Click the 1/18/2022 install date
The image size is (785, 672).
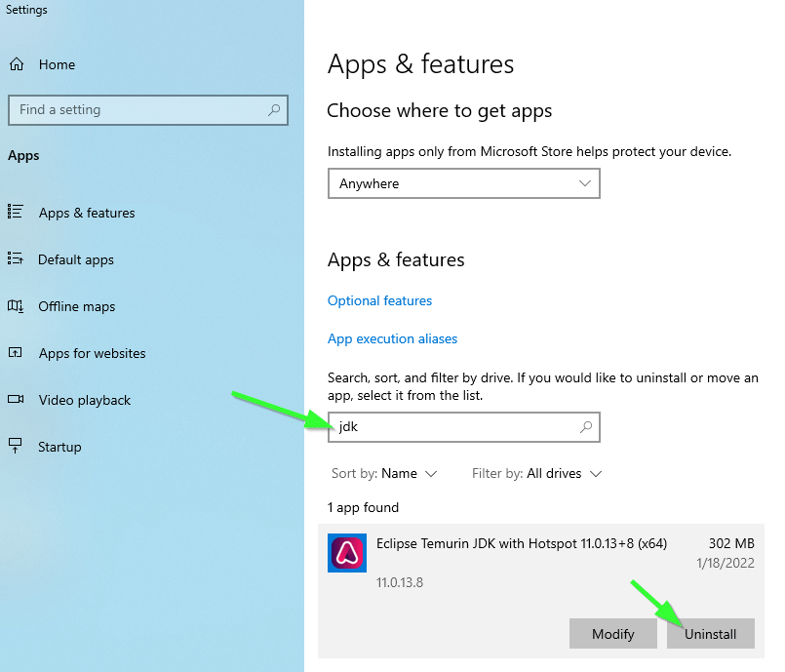(726, 564)
